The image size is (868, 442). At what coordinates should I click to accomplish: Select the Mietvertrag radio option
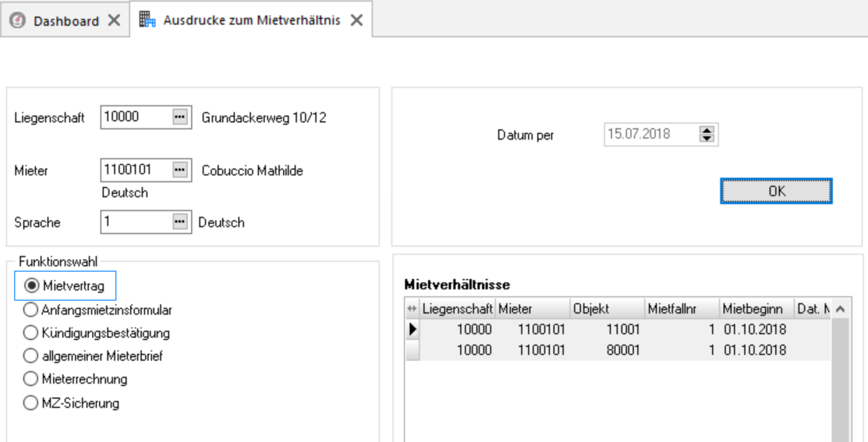pos(65,285)
